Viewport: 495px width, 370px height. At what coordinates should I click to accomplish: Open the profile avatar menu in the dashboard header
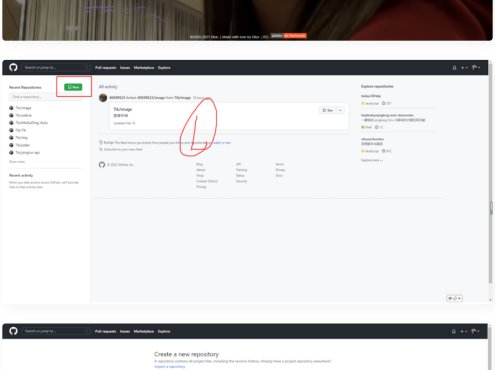(x=476, y=68)
